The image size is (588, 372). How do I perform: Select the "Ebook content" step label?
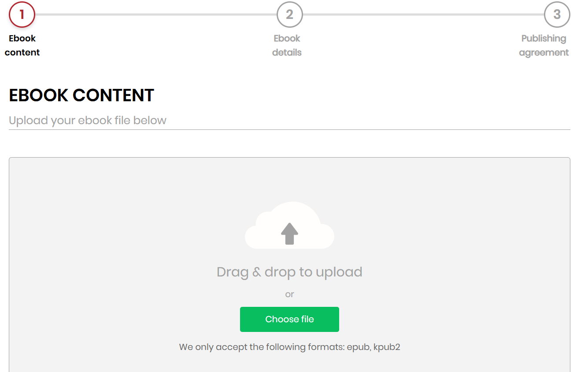(22, 45)
